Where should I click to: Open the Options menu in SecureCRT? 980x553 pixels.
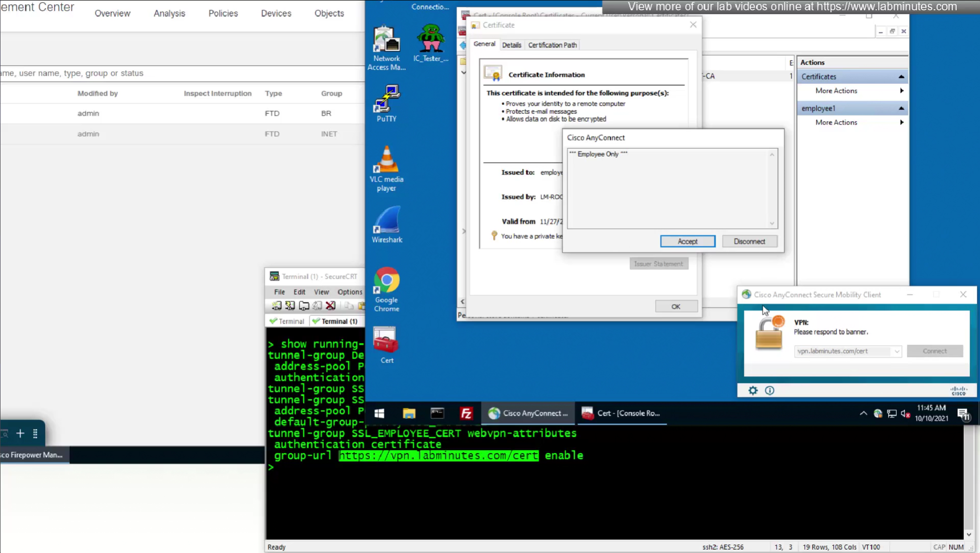click(x=349, y=292)
